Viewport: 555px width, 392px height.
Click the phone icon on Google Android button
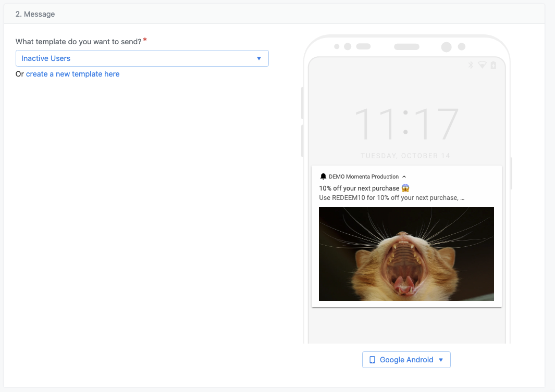[372, 360]
